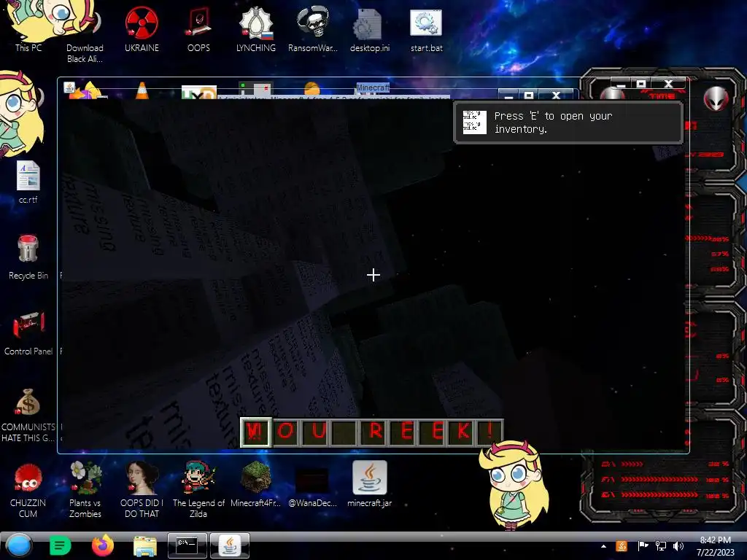Viewport: 747px width, 560px height.
Task: Select the CHUZZIN CUM game icon
Action: click(28, 489)
